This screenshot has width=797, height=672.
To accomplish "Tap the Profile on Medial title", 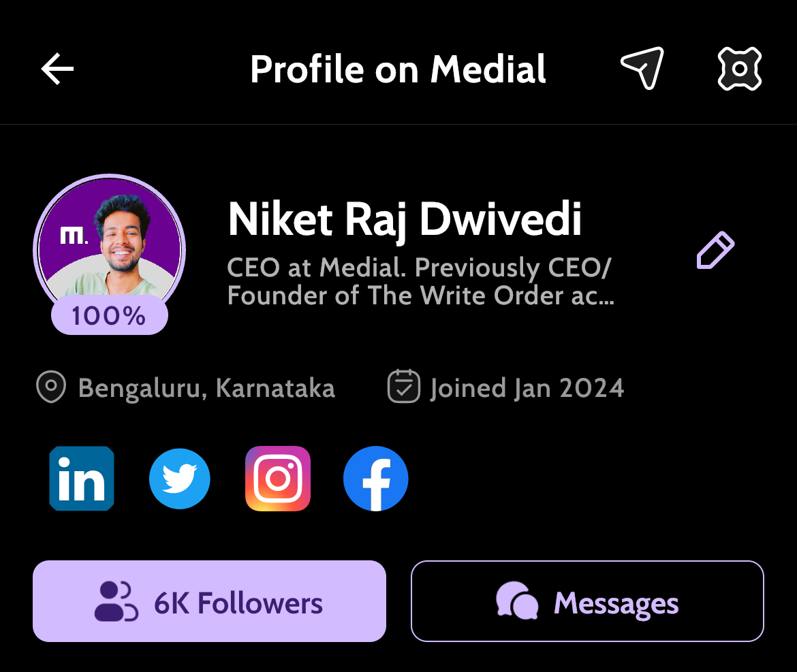I will 398,69.
